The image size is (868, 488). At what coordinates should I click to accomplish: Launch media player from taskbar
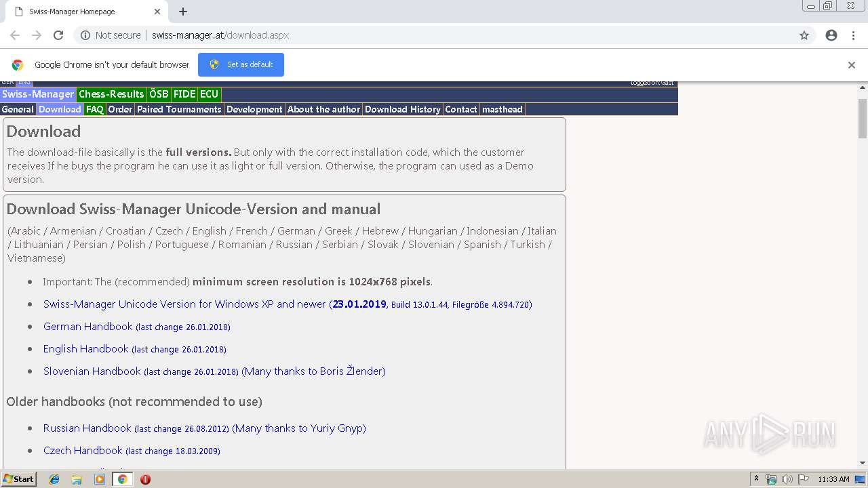point(100,479)
